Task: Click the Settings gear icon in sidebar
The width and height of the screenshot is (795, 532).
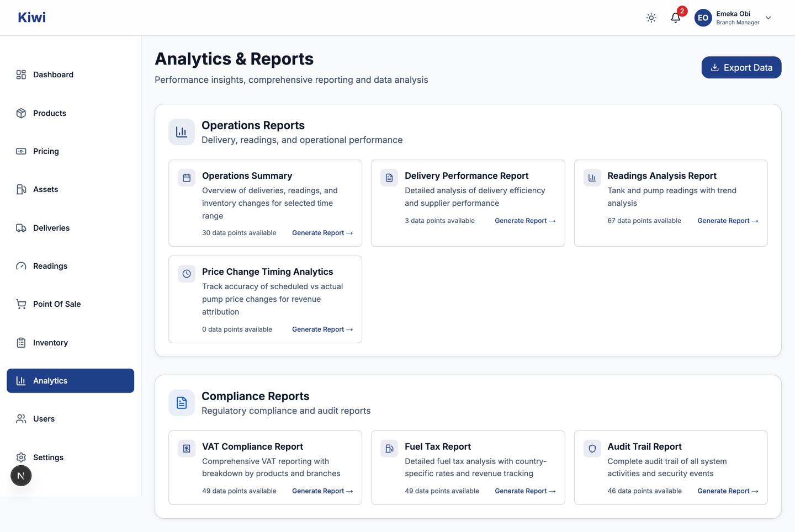Action: click(21, 457)
